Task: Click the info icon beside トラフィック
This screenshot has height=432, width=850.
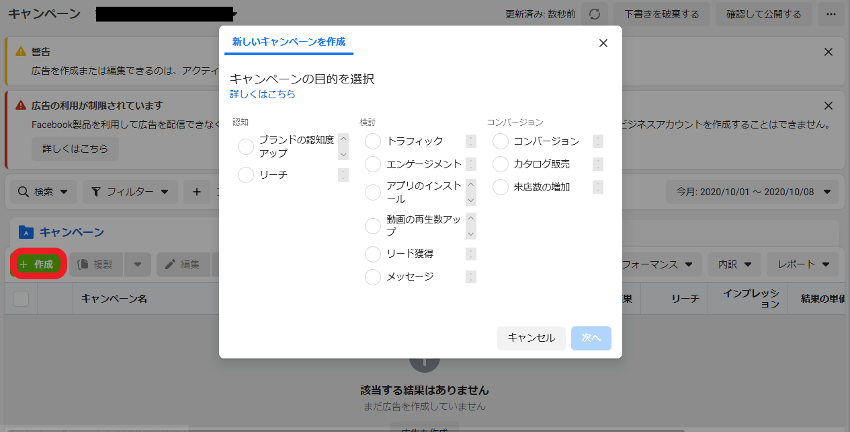Action: point(471,141)
